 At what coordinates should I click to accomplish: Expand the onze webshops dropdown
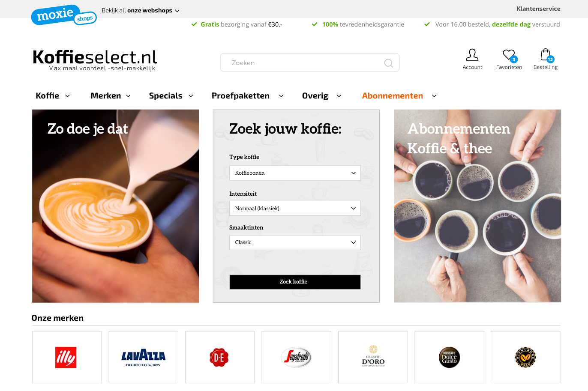141,10
